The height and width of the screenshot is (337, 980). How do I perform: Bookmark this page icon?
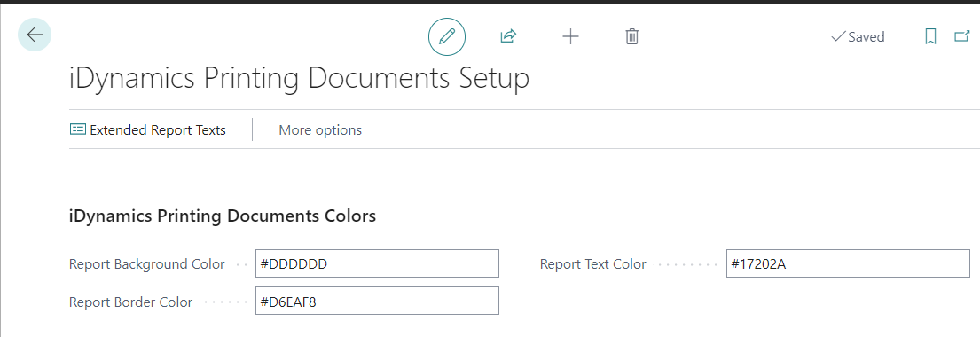click(930, 37)
